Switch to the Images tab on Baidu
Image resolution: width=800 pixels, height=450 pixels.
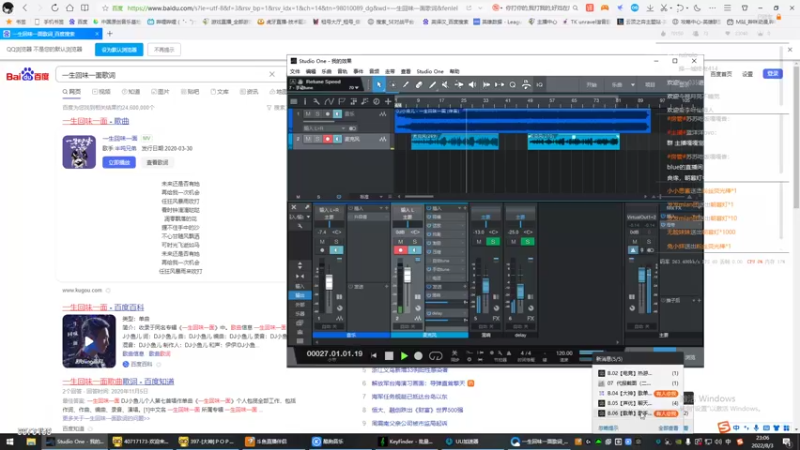click(160, 92)
